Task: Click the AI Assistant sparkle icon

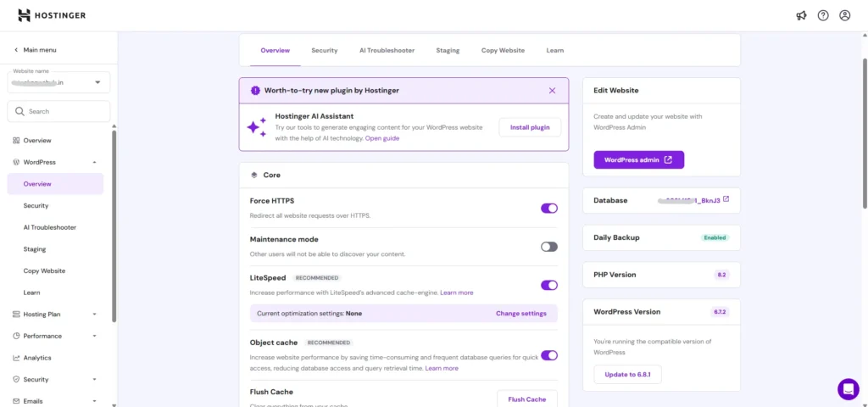Action: click(256, 127)
